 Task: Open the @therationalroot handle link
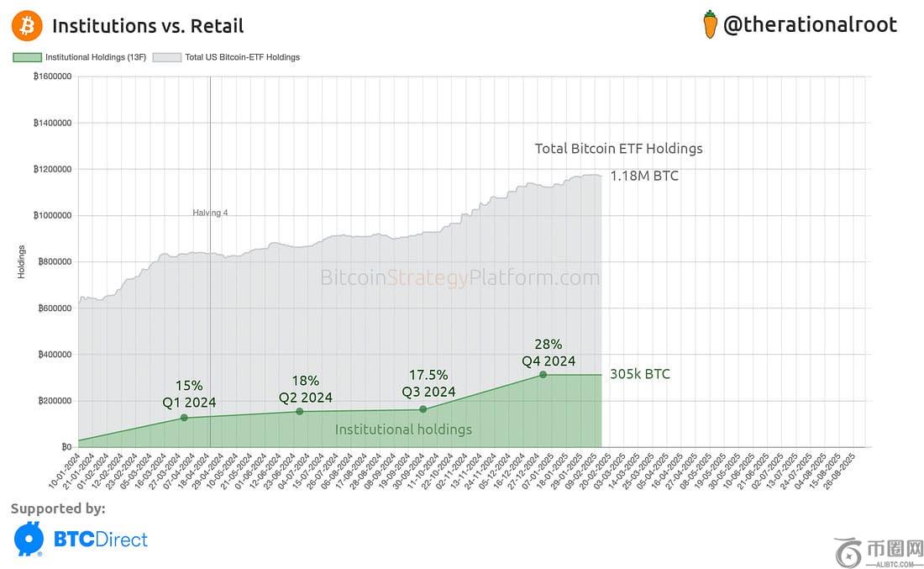(810, 25)
